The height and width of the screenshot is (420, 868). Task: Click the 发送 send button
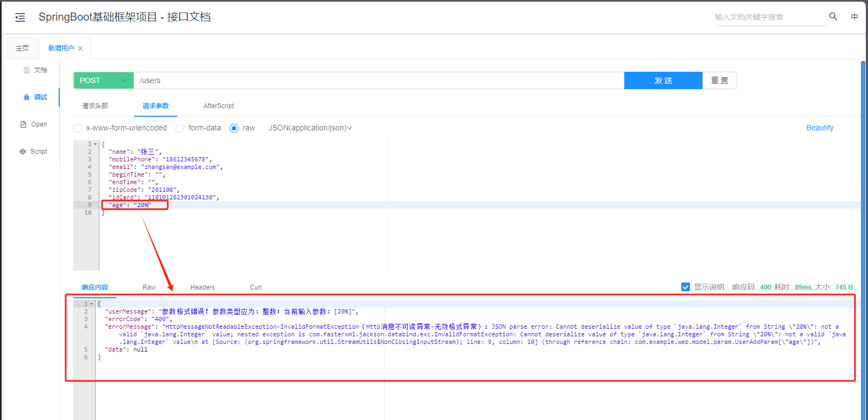pyautogui.click(x=663, y=80)
